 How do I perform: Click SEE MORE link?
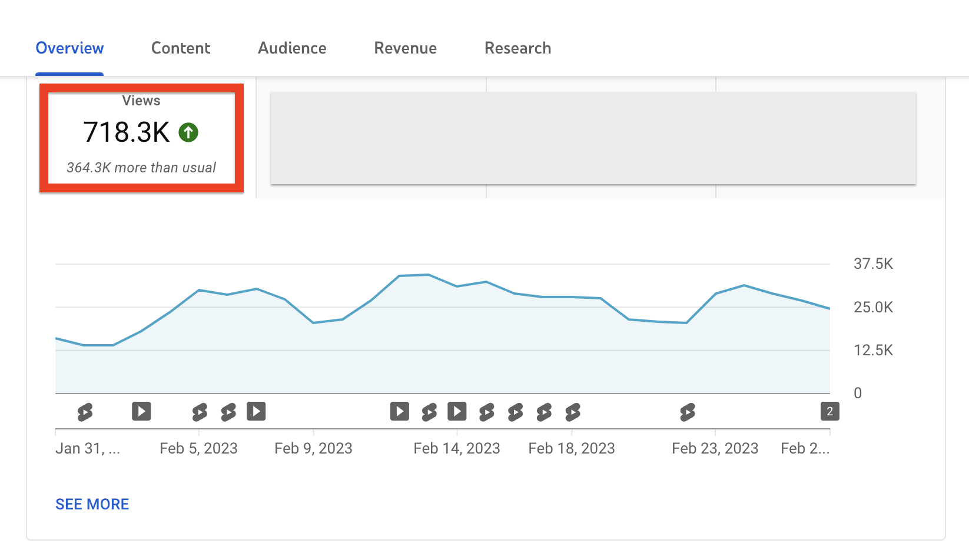click(92, 504)
